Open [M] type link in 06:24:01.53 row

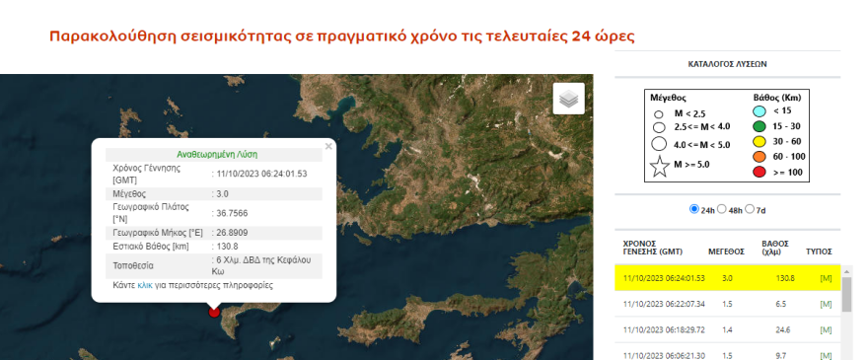tap(826, 278)
